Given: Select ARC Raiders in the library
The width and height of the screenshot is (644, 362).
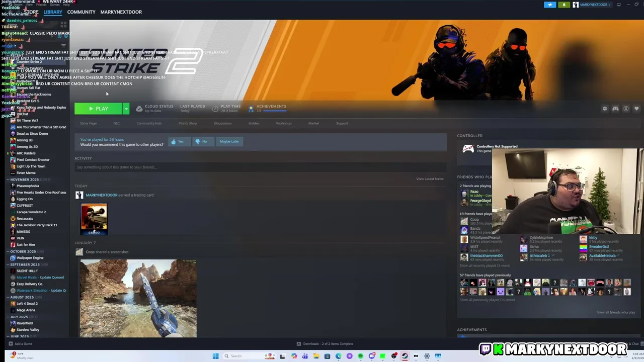Looking at the screenshot, I should click(26, 153).
